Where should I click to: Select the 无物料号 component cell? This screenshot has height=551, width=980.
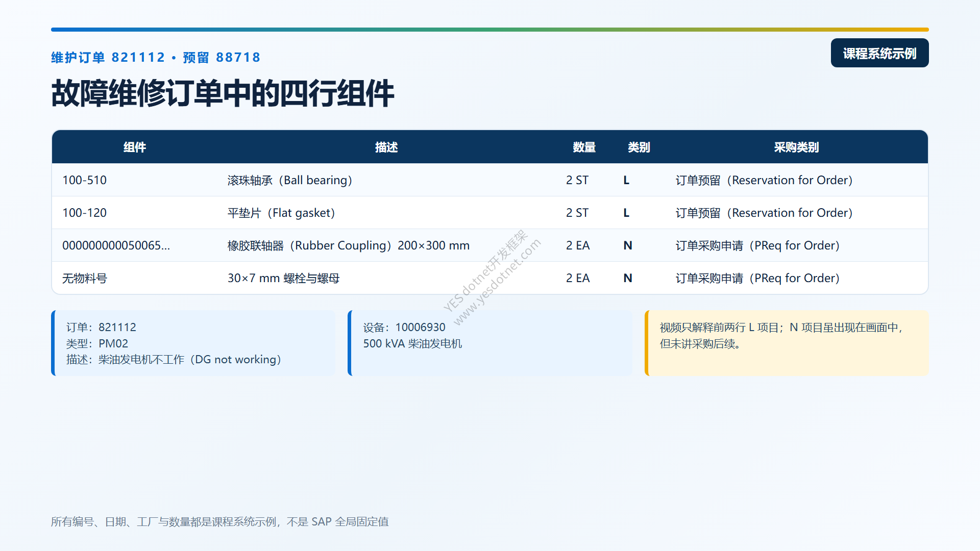click(x=85, y=278)
